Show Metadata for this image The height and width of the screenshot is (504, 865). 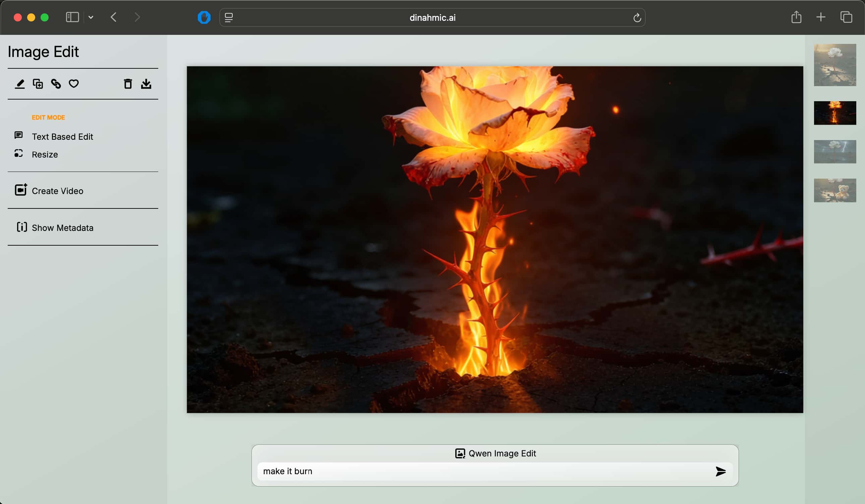62,228
